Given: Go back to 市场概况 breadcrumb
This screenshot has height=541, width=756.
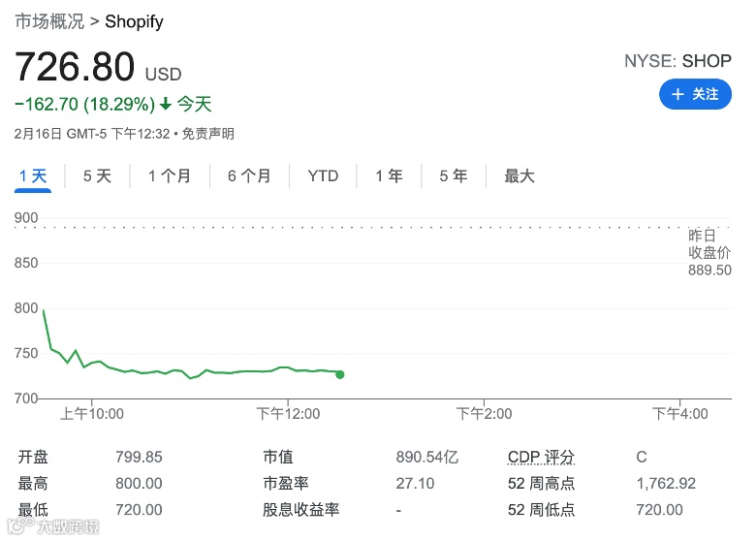Looking at the screenshot, I should click(x=48, y=21).
